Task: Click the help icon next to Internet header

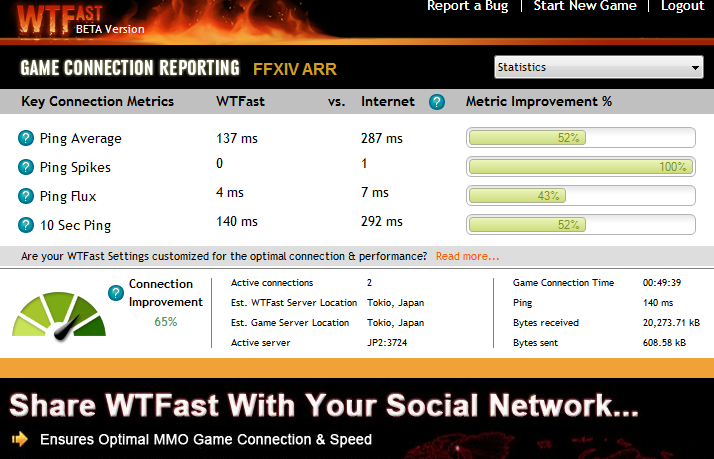Action: click(x=437, y=102)
